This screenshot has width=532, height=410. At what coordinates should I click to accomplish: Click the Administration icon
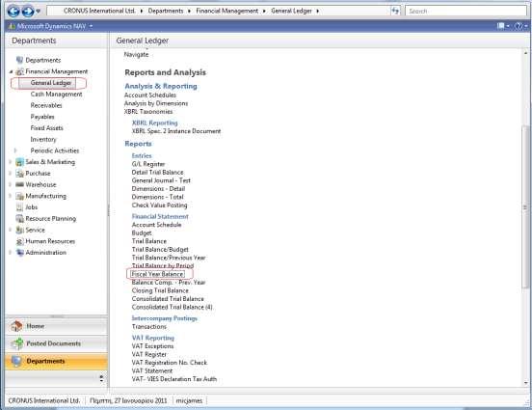pos(19,253)
